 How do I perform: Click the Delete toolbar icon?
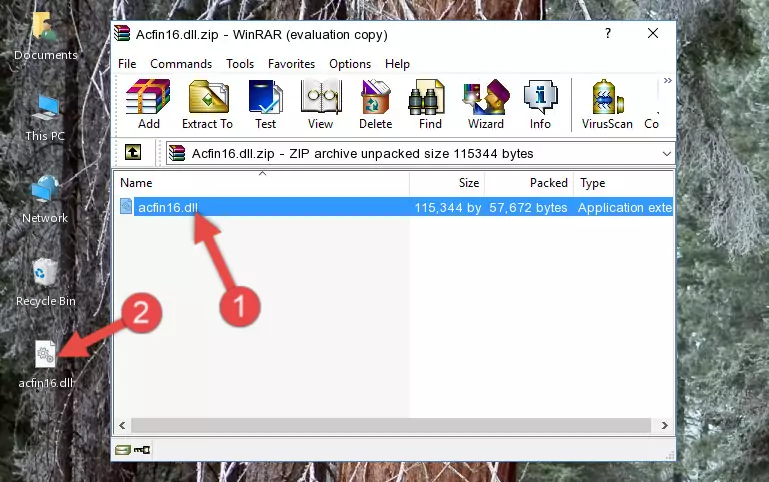375,104
